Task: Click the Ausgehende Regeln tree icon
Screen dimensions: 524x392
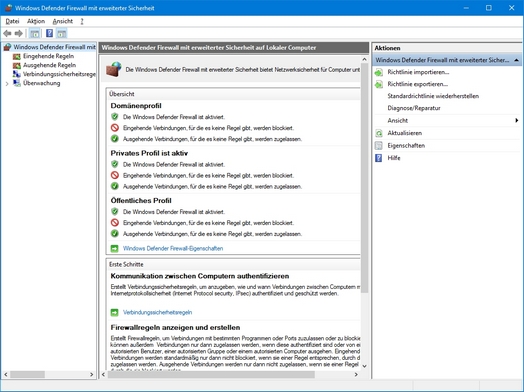Action: [17, 66]
